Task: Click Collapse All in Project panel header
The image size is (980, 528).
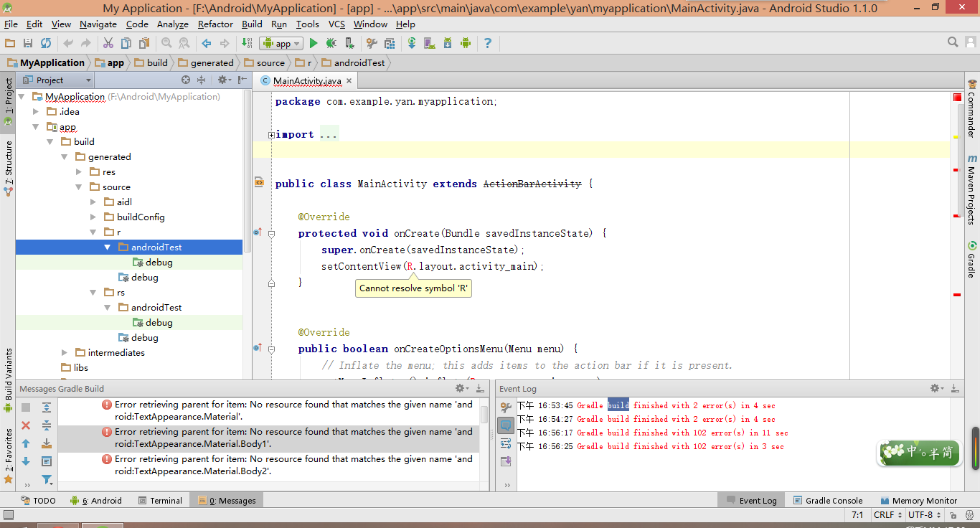Action: pos(202,80)
